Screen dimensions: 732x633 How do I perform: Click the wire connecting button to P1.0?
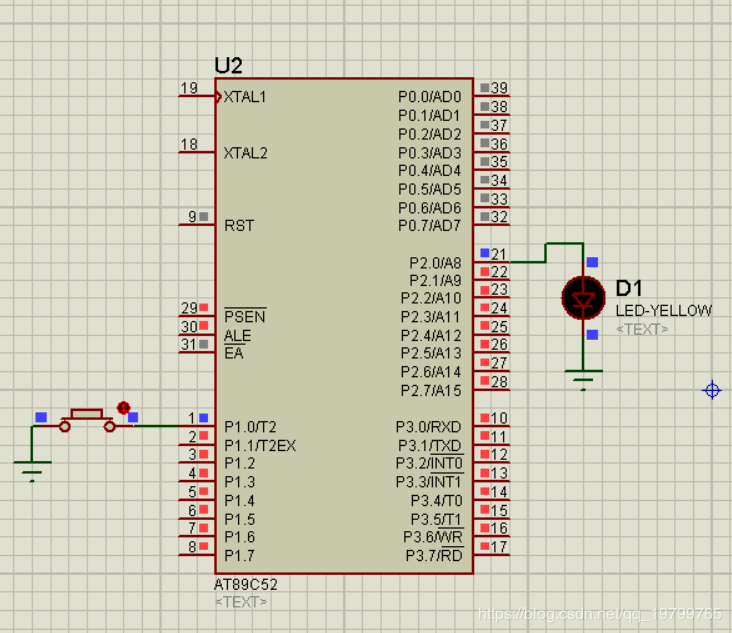click(156, 426)
